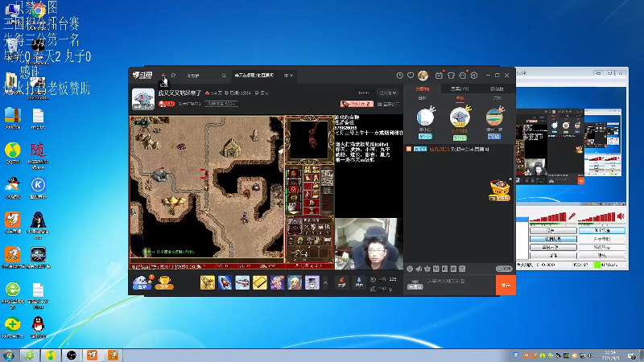644x362 pixels.
Task: Open the watch history clock icon
Action: coord(399,76)
